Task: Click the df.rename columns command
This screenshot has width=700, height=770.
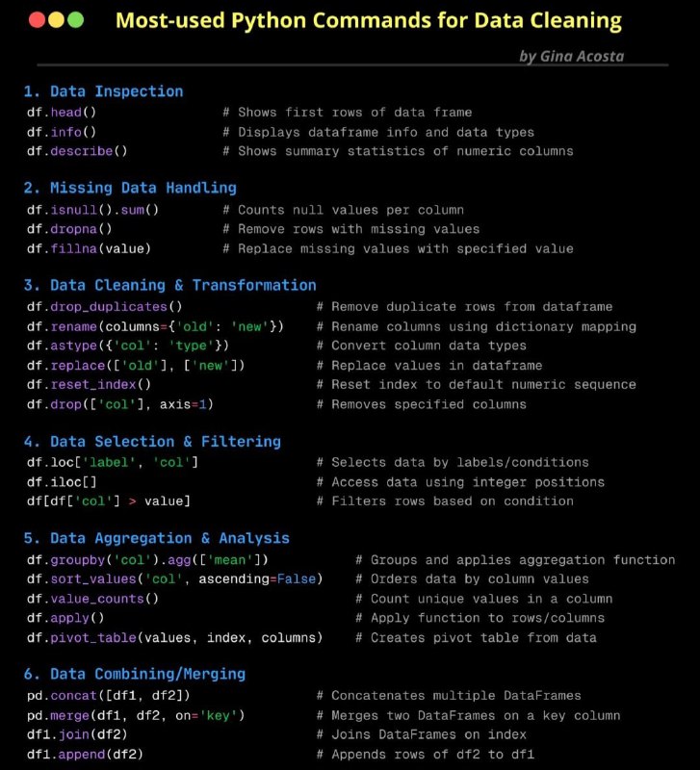Action: (155, 326)
